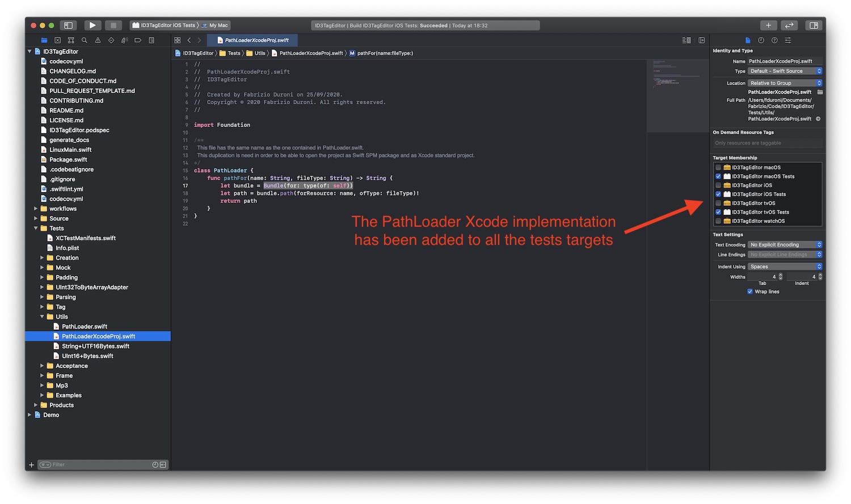851x504 pixels.
Task: Uncheck ID3TagEditor tvOS Tests membership
Action: coord(718,212)
